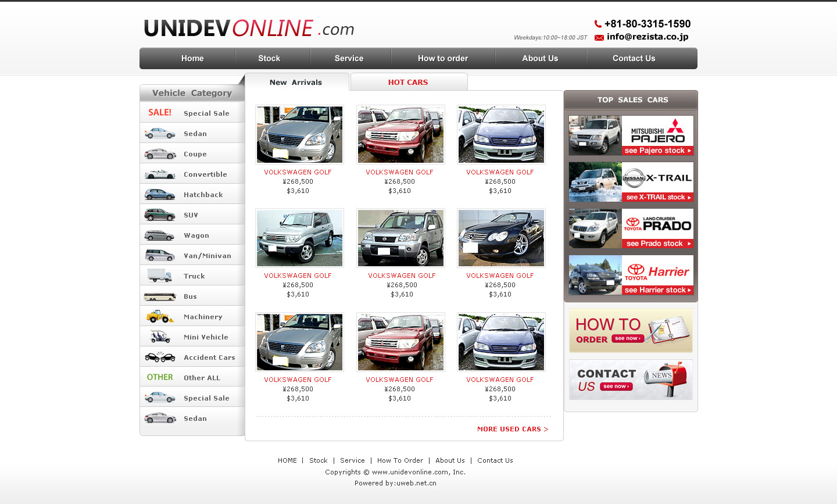
Task: Click the TOP SALES CARS panel heading
Action: click(632, 100)
